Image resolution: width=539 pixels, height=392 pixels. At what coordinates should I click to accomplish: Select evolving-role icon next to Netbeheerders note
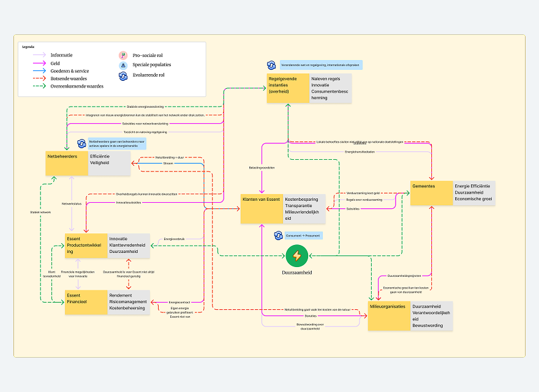[x=81, y=143]
